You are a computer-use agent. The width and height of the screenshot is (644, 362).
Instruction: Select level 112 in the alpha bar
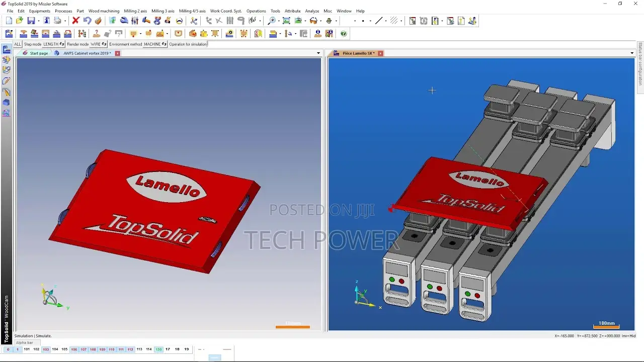(130, 349)
